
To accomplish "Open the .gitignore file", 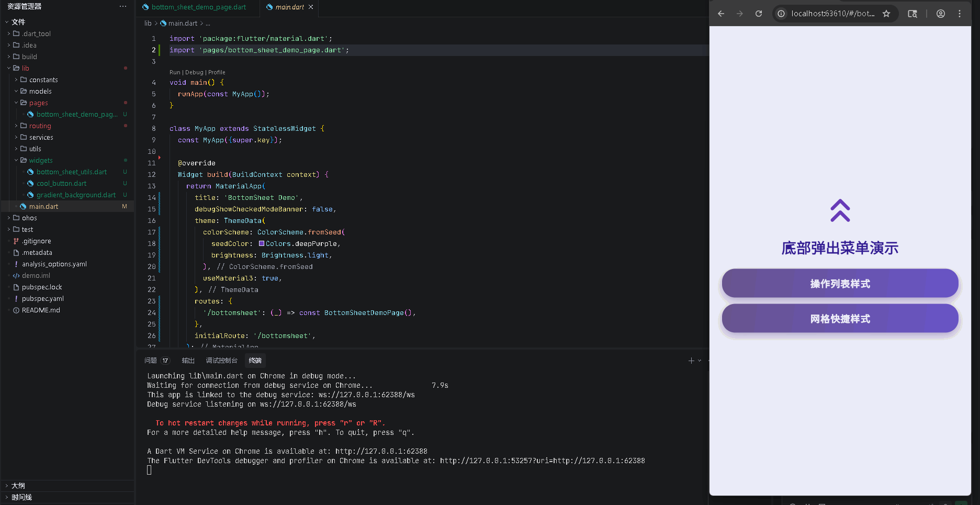I will coord(37,241).
